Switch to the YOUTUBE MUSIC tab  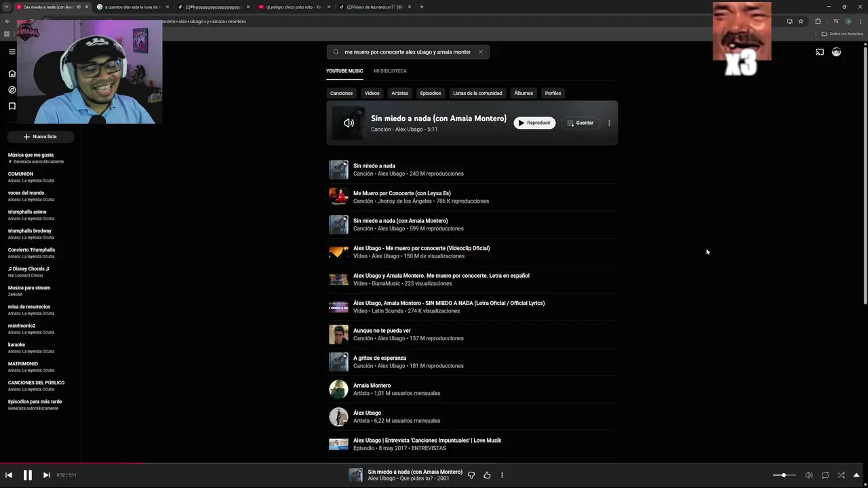[x=344, y=70]
